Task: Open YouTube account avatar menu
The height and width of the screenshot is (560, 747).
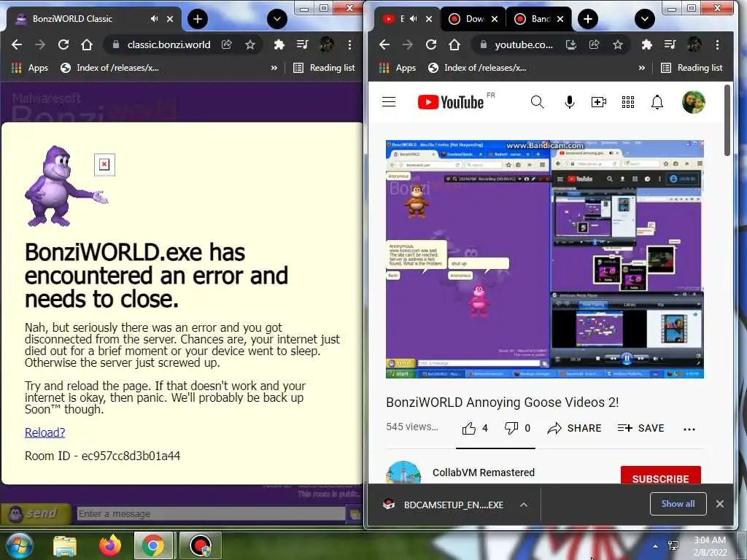Action: [694, 102]
